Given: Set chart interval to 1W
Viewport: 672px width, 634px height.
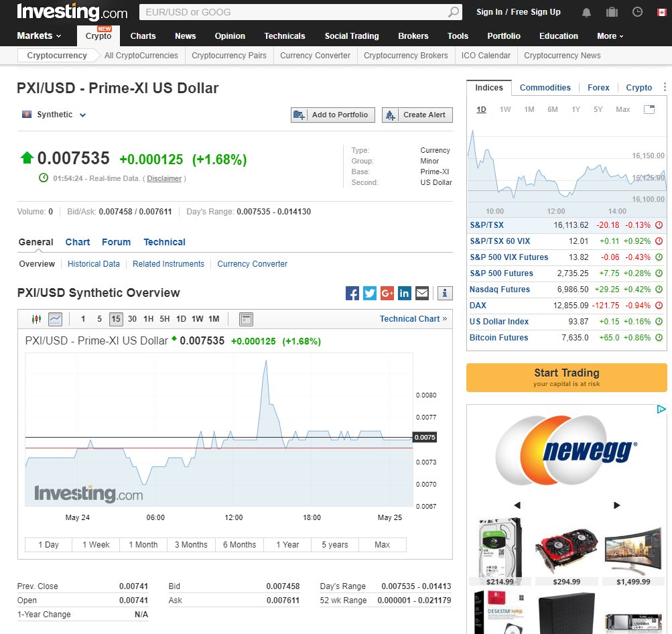Looking at the screenshot, I should [198, 319].
